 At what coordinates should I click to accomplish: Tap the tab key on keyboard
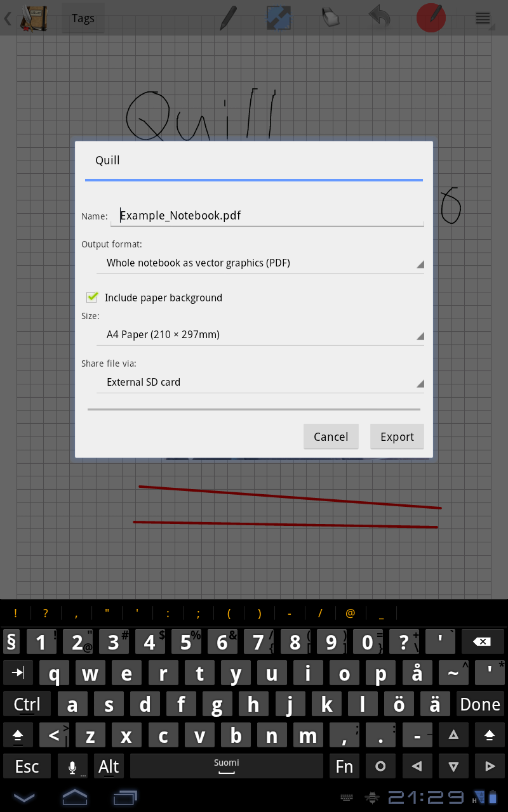tap(18, 672)
